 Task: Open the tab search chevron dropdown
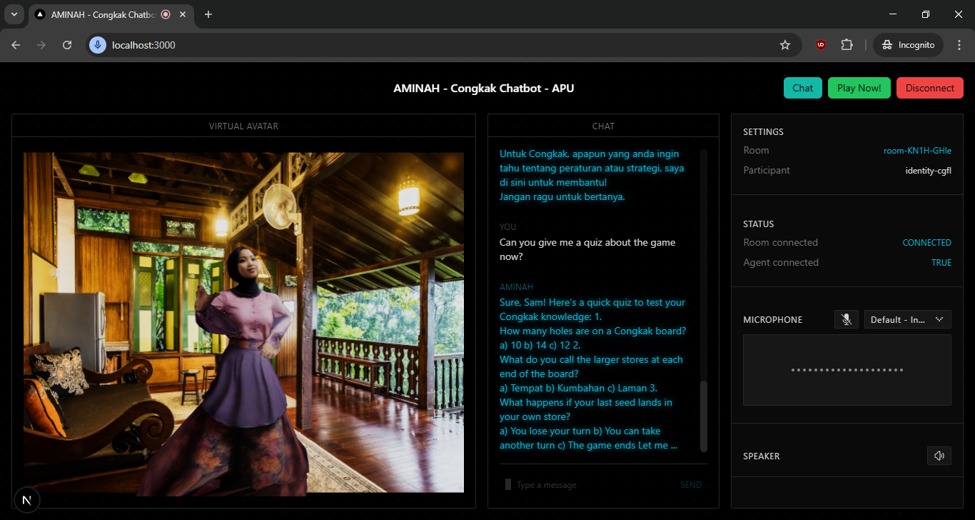coord(14,14)
